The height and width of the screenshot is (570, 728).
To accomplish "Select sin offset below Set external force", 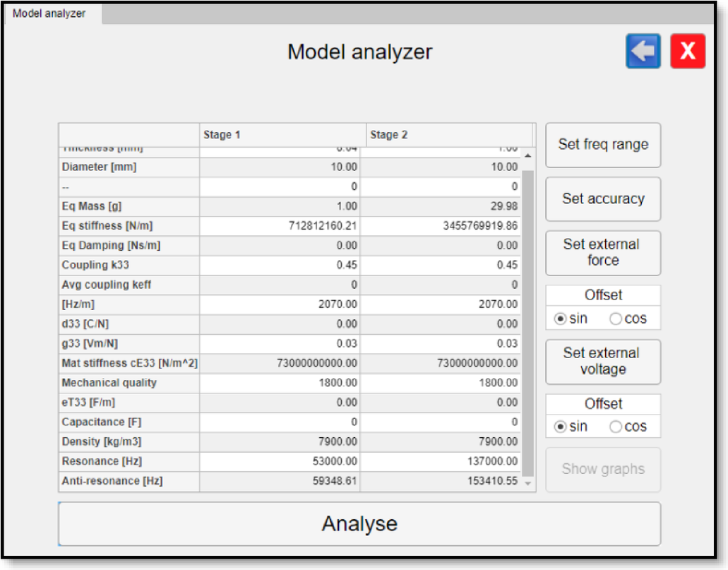I will (561, 319).
